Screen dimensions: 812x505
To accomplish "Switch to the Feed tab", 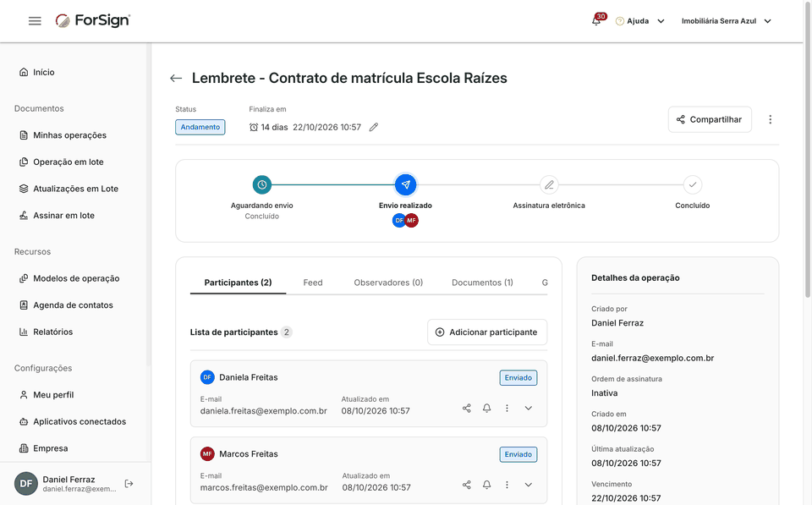I will point(313,283).
